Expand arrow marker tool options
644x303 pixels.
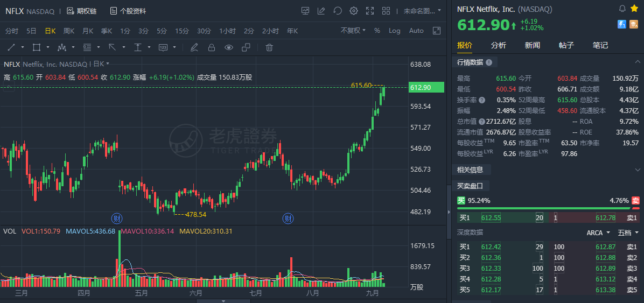click(x=124, y=47)
